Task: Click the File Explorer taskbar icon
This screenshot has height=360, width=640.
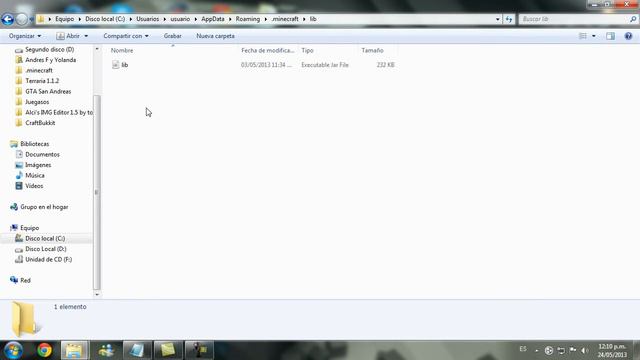Action: point(74,350)
